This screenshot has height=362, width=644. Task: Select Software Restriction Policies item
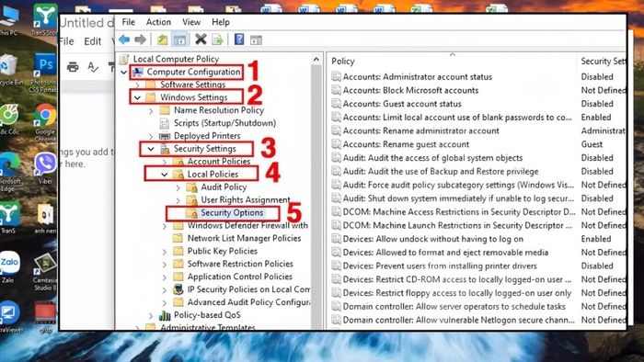click(240, 264)
